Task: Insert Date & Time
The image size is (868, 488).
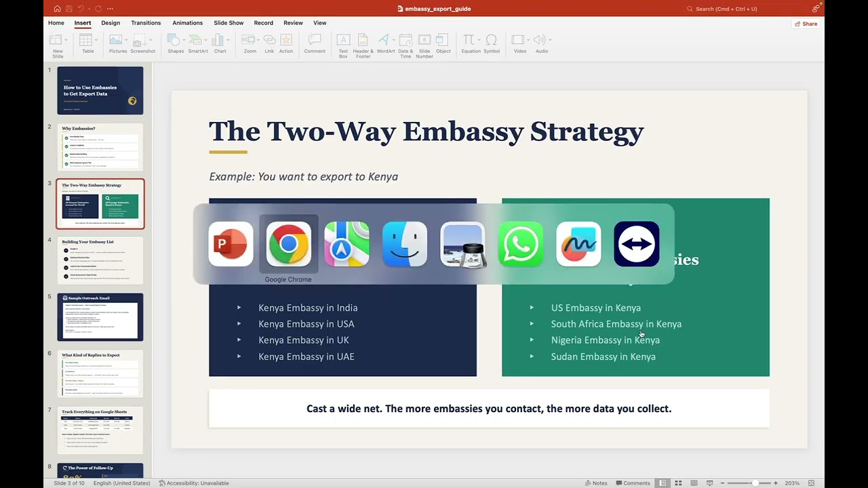Action: click(406, 45)
